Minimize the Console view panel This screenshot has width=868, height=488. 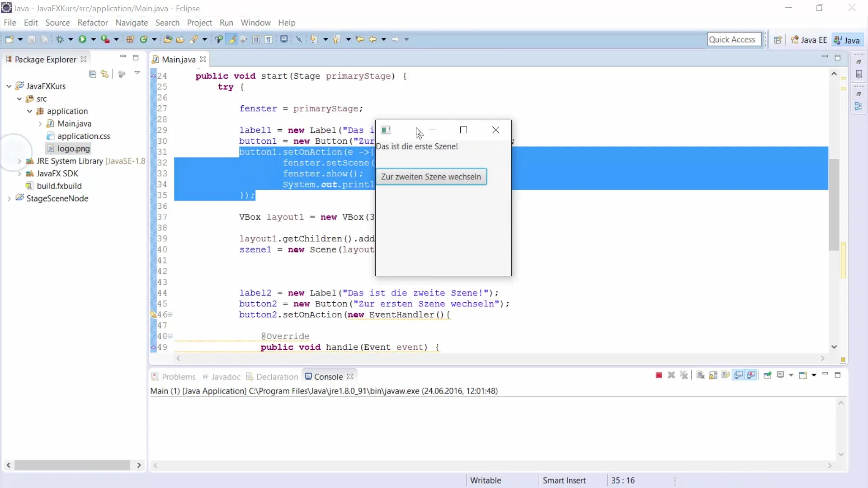825,374
